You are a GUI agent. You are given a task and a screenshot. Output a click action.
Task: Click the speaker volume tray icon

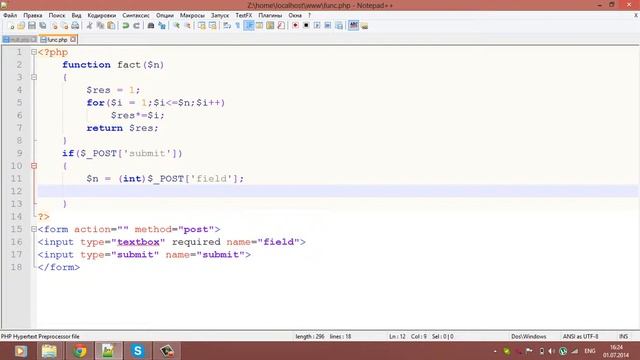(551, 351)
